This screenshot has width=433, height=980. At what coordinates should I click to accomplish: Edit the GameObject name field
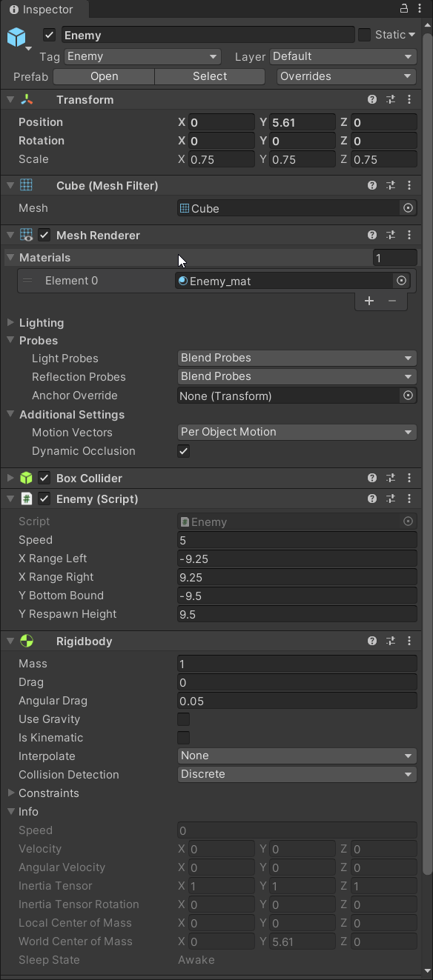(x=208, y=35)
